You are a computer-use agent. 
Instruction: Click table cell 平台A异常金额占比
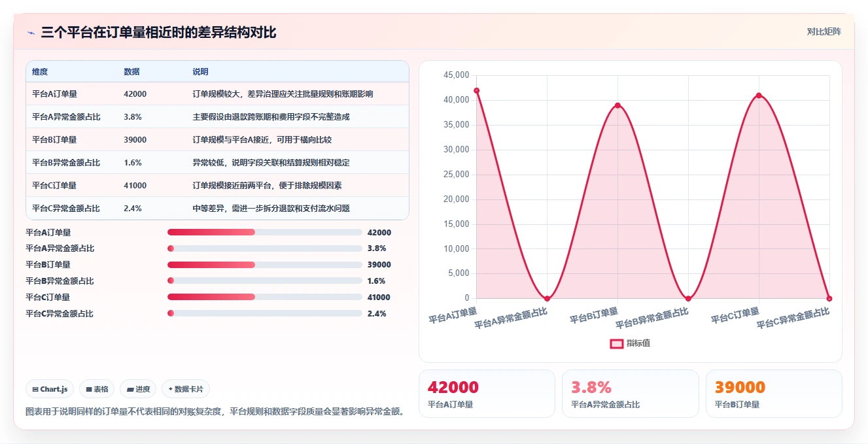pyautogui.click(x=66, y=117)
